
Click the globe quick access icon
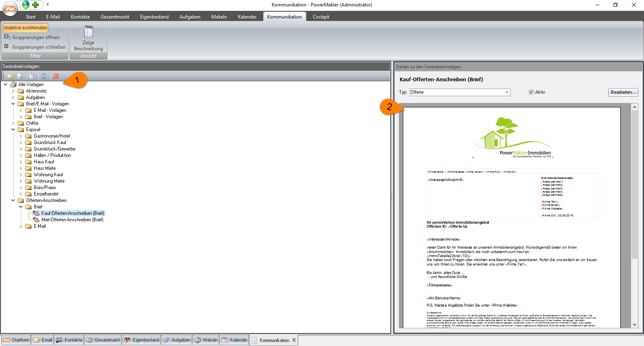(x=26, y=5)
